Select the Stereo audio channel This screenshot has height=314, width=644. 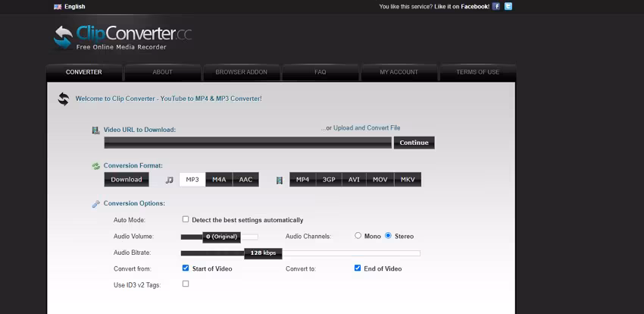(x=388, y=235)
